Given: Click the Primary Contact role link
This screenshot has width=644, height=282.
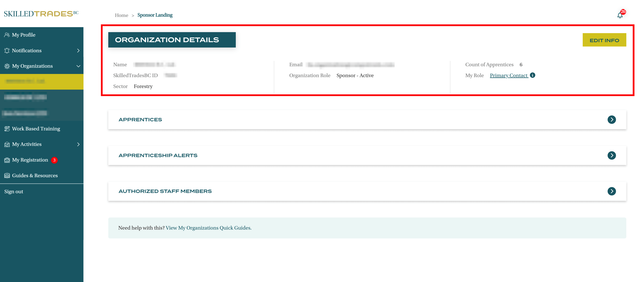Looking at the screenshot, I should pos(509,75).
